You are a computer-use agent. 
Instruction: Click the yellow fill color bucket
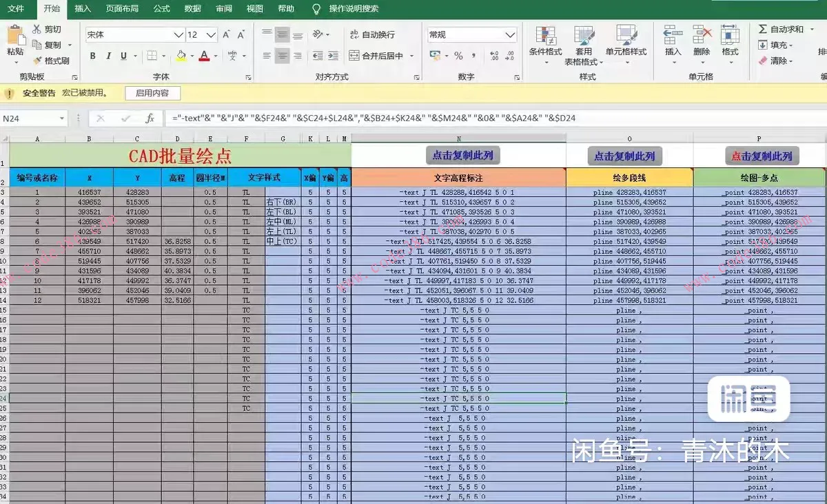pos(181,56)
